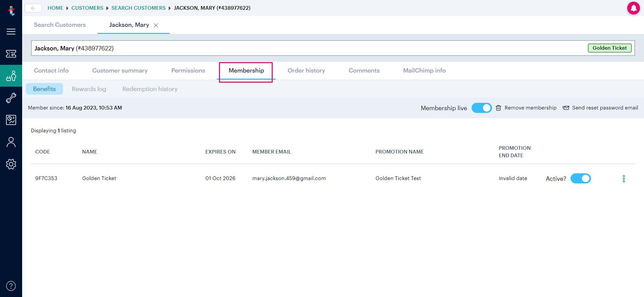Switch to Rewards log sub-tab
This screenshot has width=644, height=297.
pyautogui.click(x=89, y=89)
